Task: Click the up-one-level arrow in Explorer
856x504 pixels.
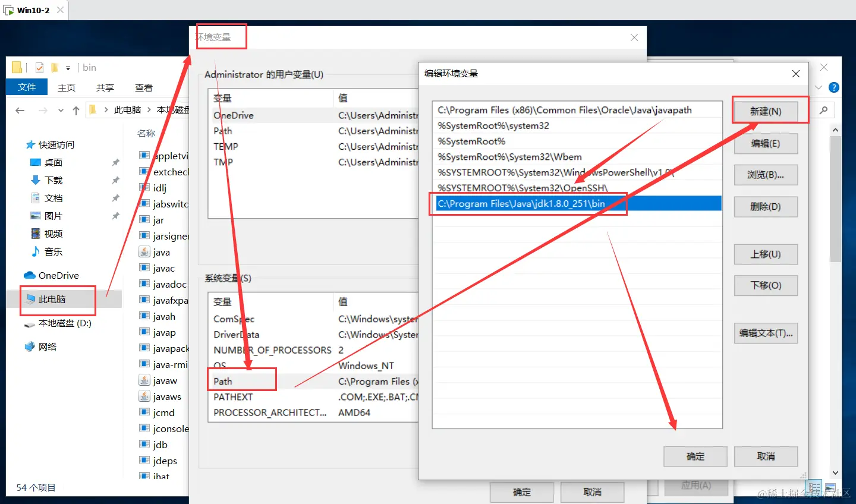Action: coord(76,110)
